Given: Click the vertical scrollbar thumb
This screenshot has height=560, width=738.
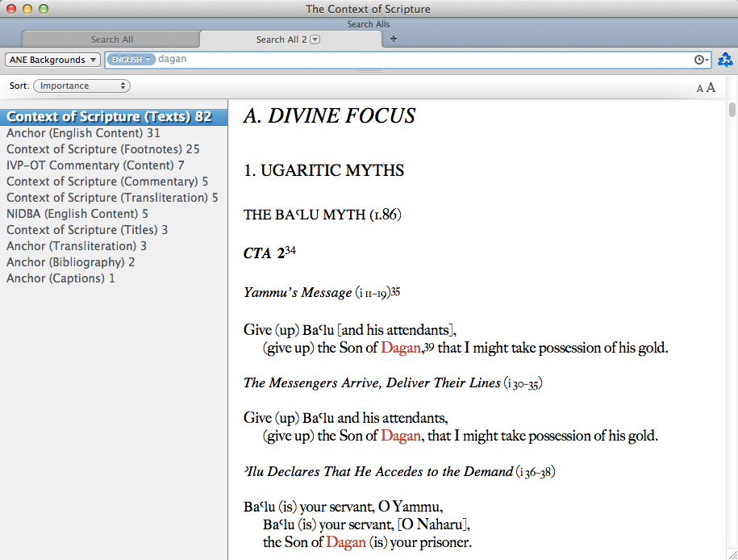Looking at the screenshot, I should click(x=732, y=110).
